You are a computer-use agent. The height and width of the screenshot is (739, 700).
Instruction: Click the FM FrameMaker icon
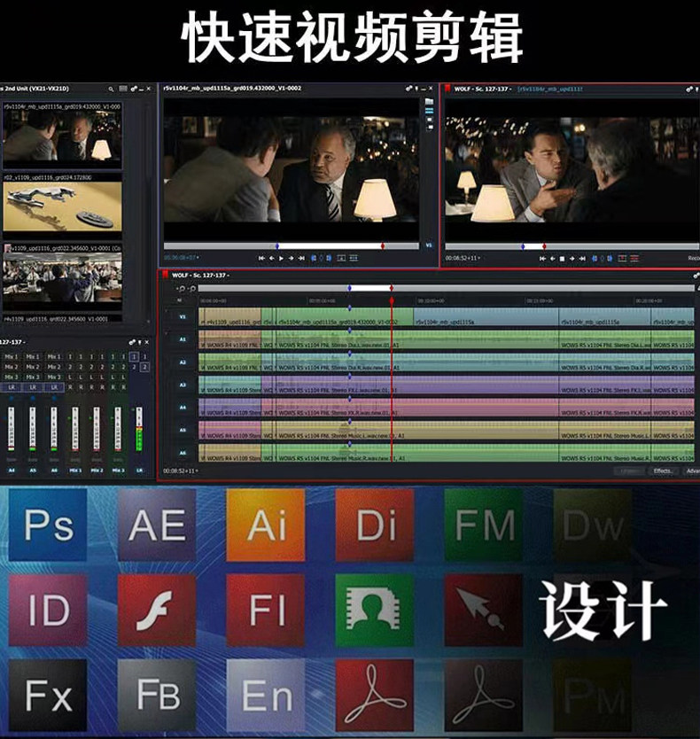484,525
